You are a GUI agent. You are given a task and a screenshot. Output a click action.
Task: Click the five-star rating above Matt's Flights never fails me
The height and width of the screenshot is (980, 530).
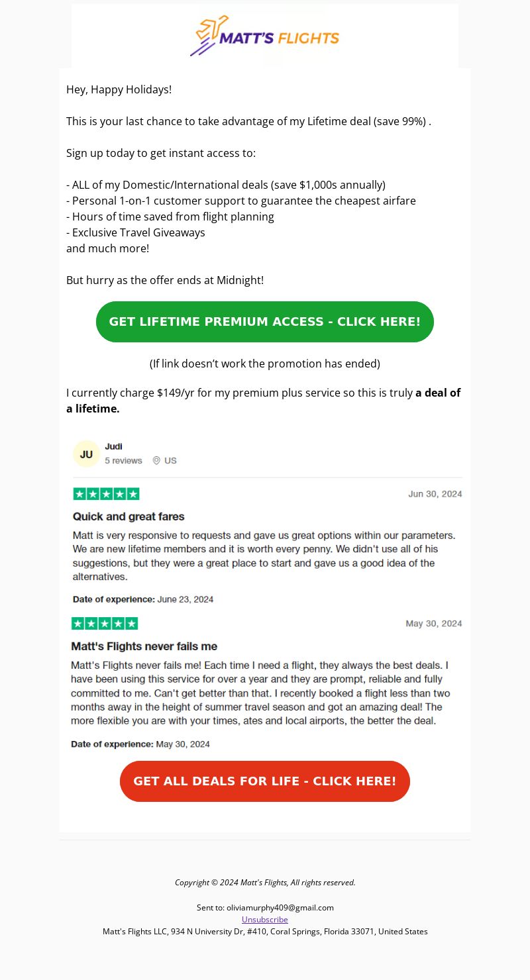click(105, 624)
